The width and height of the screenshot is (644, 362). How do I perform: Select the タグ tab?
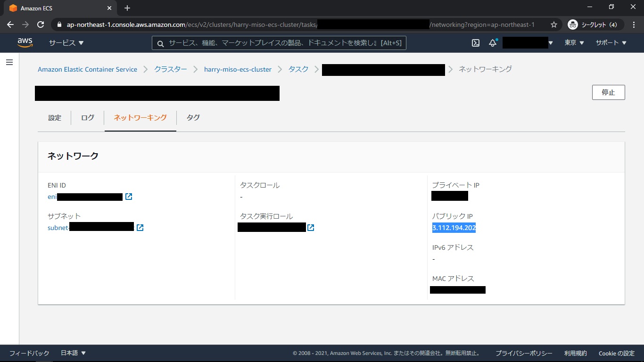(x=193, y=118)
